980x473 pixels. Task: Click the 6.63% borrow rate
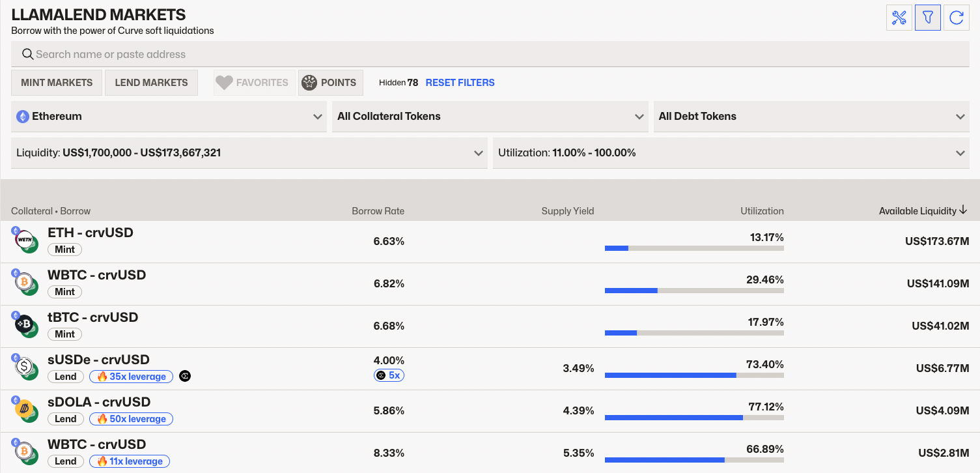[x=389, y=241]
